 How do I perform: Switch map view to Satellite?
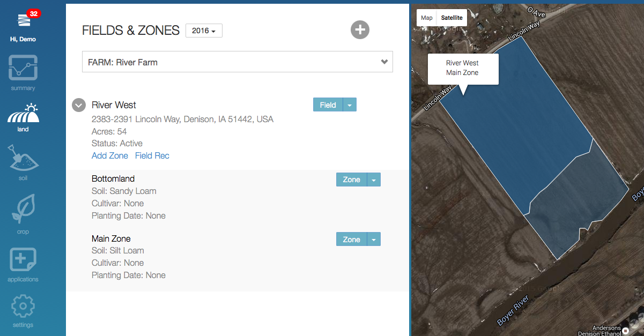pos(451,18)
